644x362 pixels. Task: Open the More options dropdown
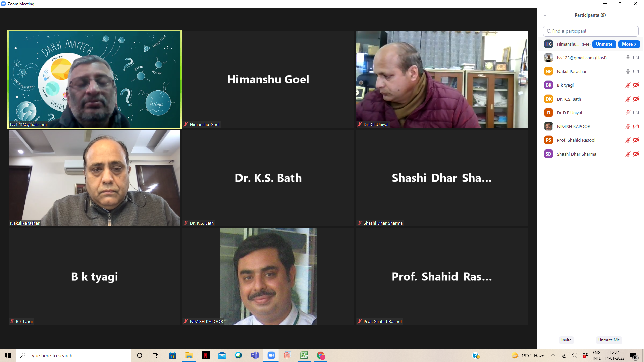tap(629, 44)
